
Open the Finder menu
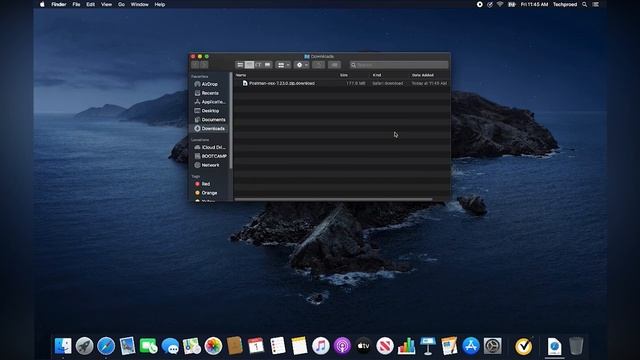pyautogui.click(x=59, y=4)
